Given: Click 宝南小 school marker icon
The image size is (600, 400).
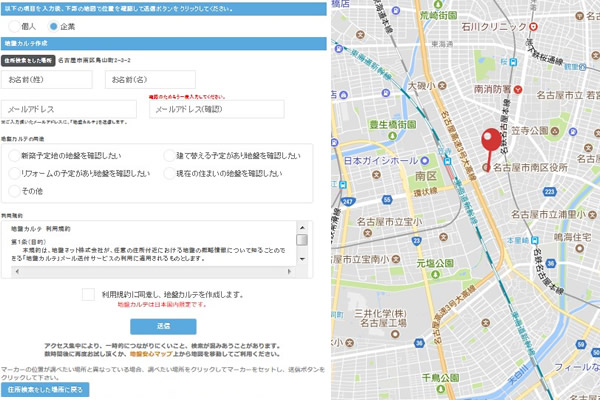Looking at the screenshot, I should pyautogui.click(x=396, y=260).
